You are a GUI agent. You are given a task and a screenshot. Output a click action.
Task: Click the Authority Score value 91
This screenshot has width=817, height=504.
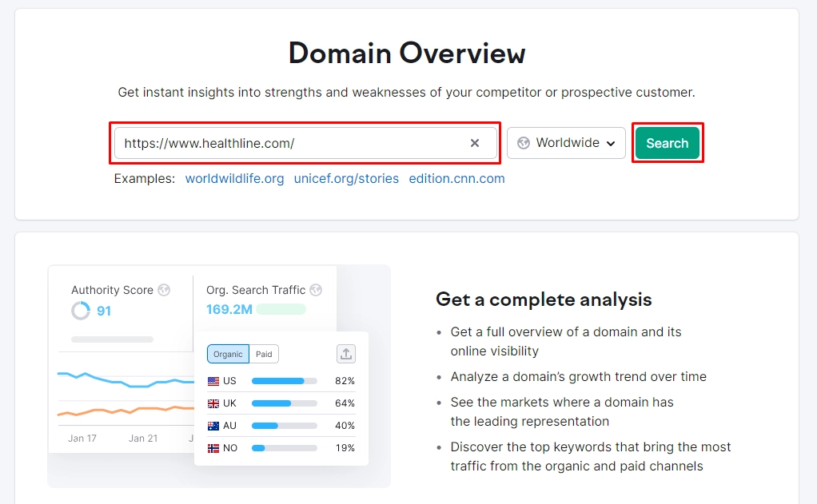click(x=104, y=311)
